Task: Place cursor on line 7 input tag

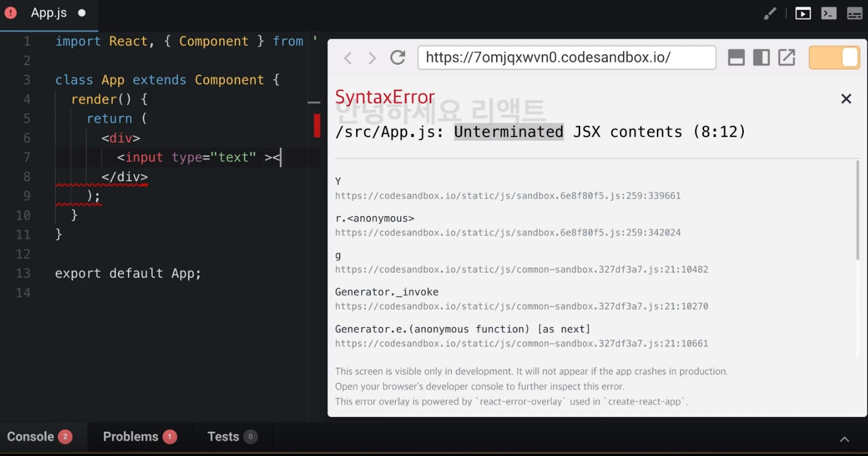Action: pyautogui.click(x=199, y=157)
